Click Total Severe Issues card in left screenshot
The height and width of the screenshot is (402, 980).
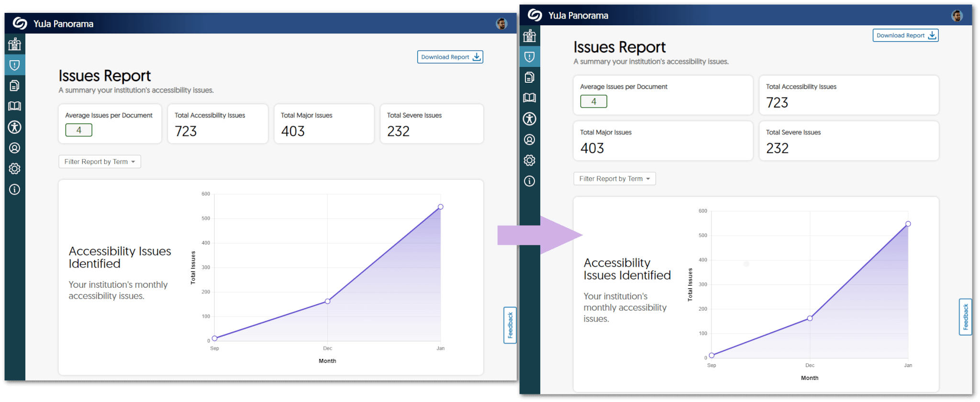coord(432,124)
